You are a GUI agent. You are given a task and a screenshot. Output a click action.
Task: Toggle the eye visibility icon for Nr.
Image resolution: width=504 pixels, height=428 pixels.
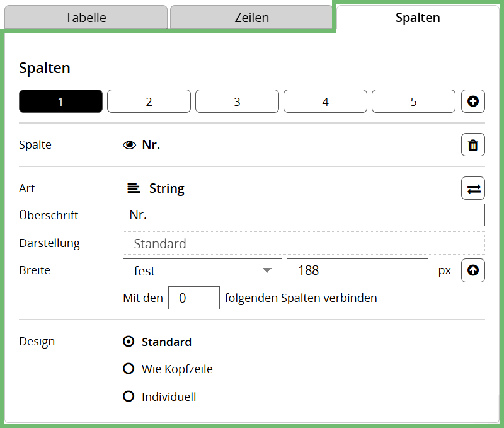(129, 145)
